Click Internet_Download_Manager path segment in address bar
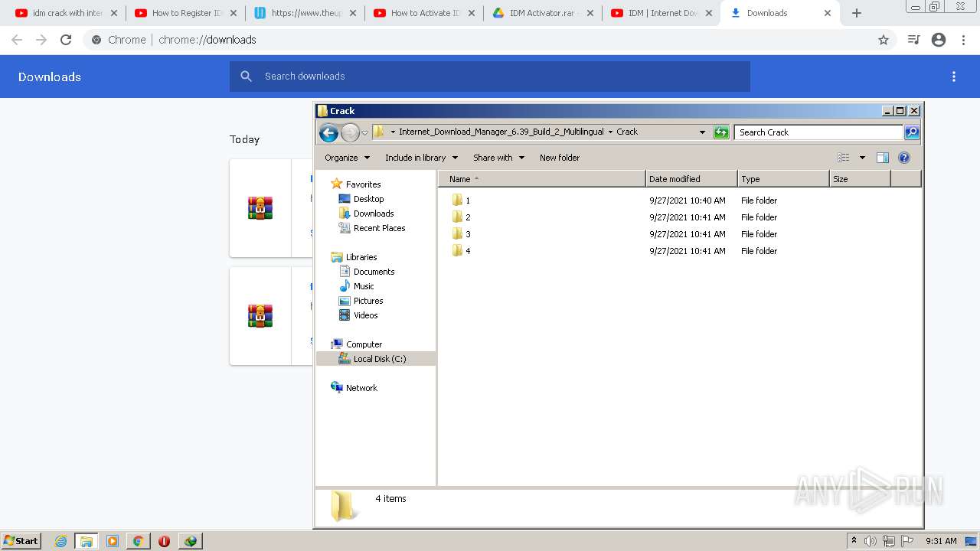The width and height of the screenshot is (980, 551). tap(501, 132)
